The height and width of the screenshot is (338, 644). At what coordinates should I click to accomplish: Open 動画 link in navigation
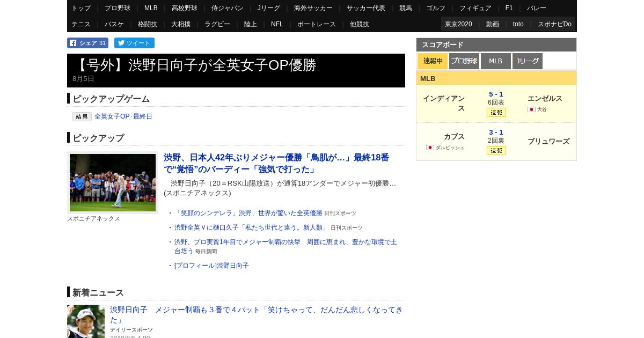point(493,24)
